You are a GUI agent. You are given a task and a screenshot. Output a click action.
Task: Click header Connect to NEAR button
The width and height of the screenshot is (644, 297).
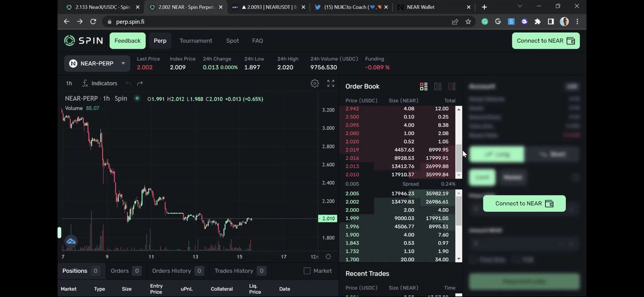[546, 41]
